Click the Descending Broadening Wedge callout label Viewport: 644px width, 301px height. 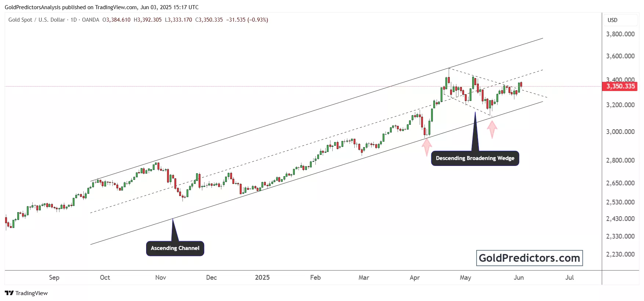click(475, 158)
